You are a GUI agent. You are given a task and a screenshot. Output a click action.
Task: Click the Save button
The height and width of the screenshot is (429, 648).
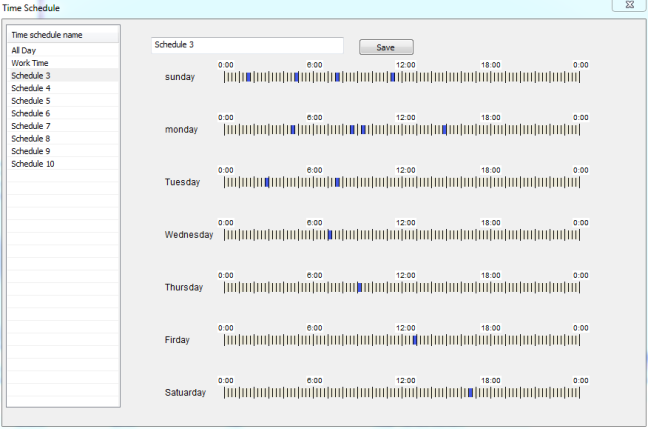point(386,47)
